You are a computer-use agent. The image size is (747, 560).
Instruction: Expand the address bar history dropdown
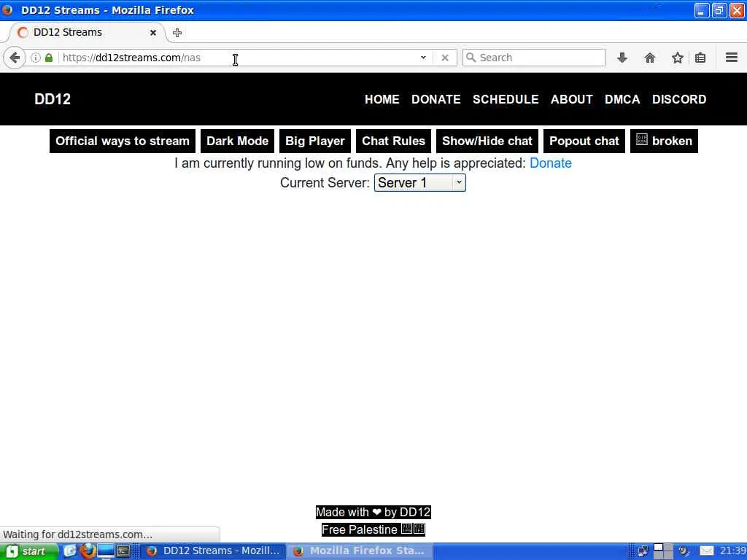(x=423, y=58)
